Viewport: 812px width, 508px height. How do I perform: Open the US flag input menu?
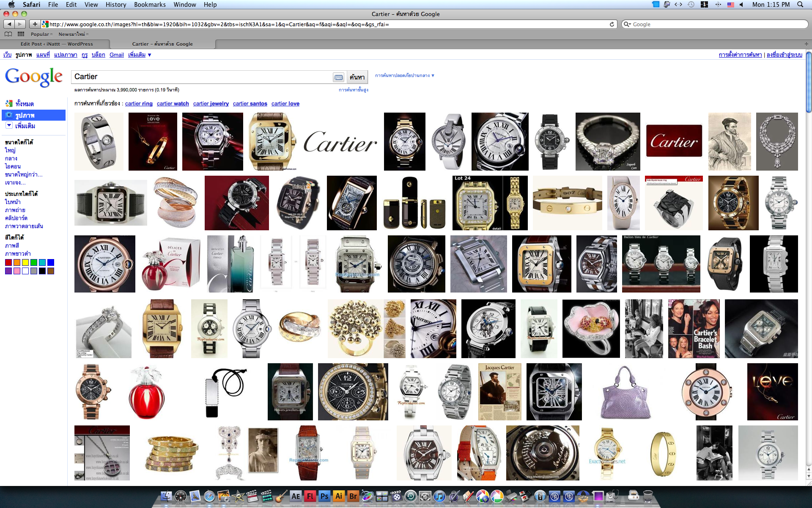click(730, 4)
